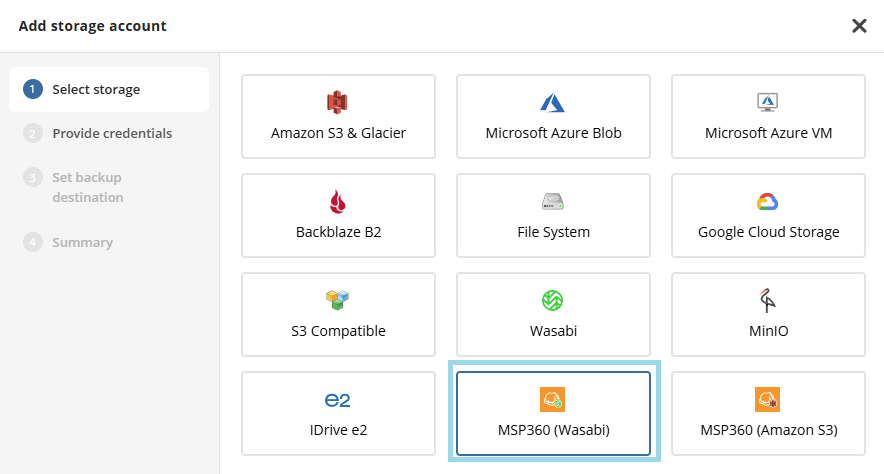Select the File System drive icon
This screenshot has width=884, height=474.
553,202
